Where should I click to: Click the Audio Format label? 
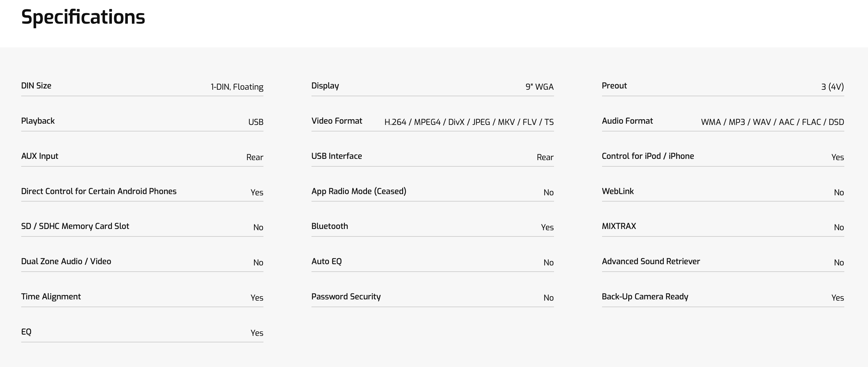pyautogui.click(x=627, y=121)
